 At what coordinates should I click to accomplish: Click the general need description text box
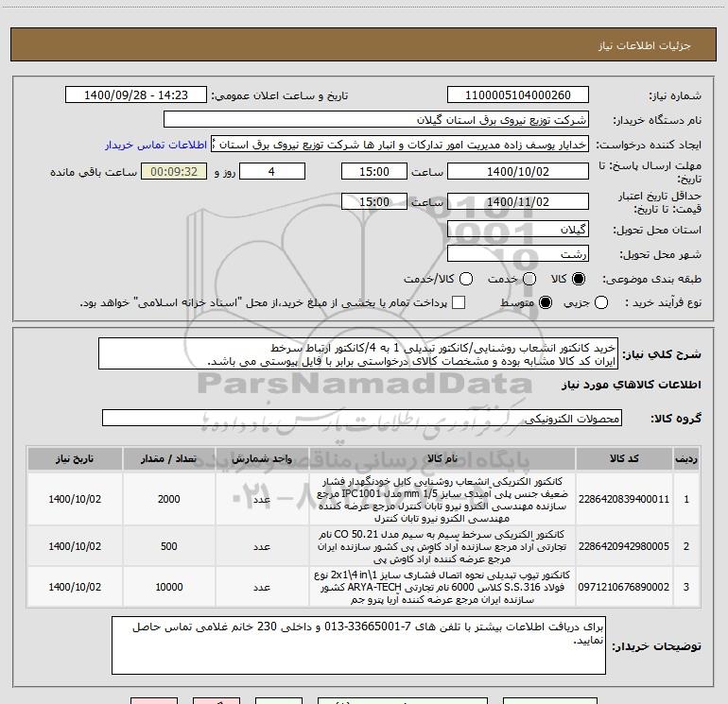tap(358, 354)
